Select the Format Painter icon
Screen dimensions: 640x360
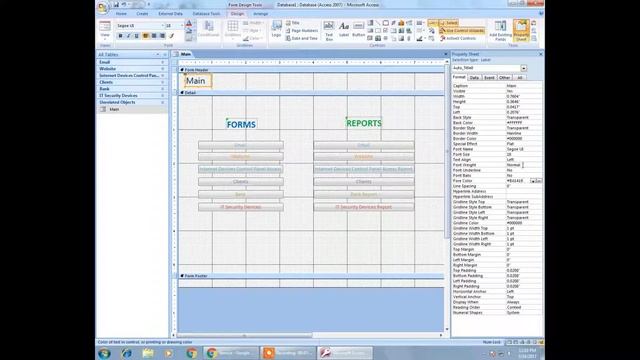coord(172,36)
